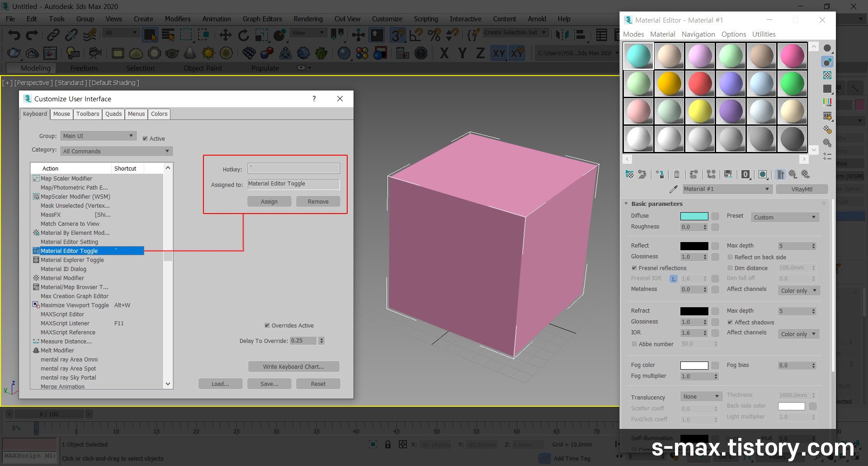Image resolution: width=868 pixels, height=466 pixels.
Task: Click Select and Rotate tool icon
Action: point(244,34)
